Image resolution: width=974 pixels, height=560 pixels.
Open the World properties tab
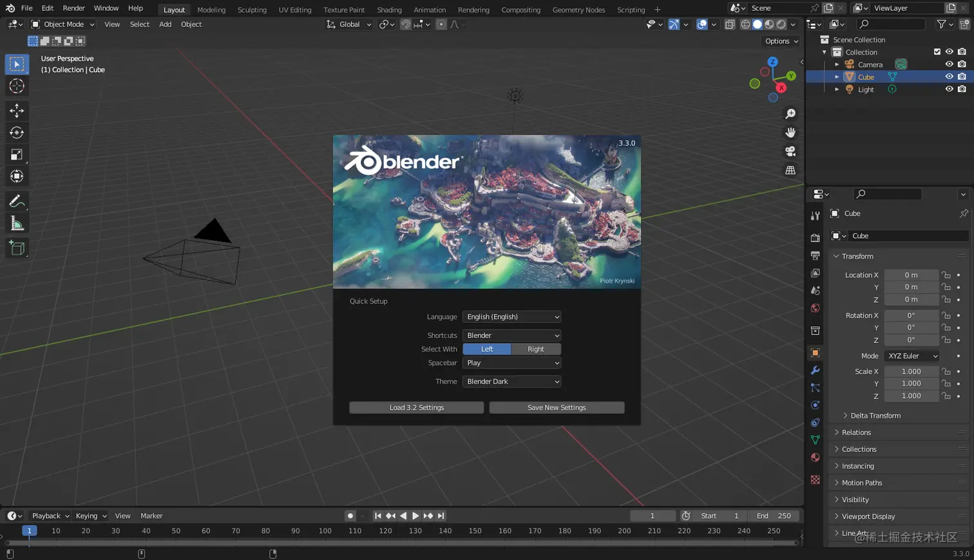815,308
